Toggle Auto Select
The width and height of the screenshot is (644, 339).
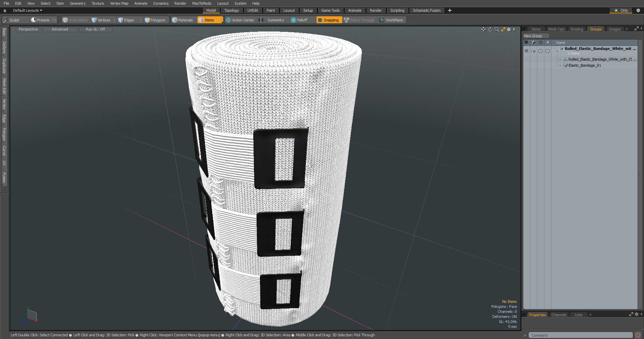pos(75,20)
